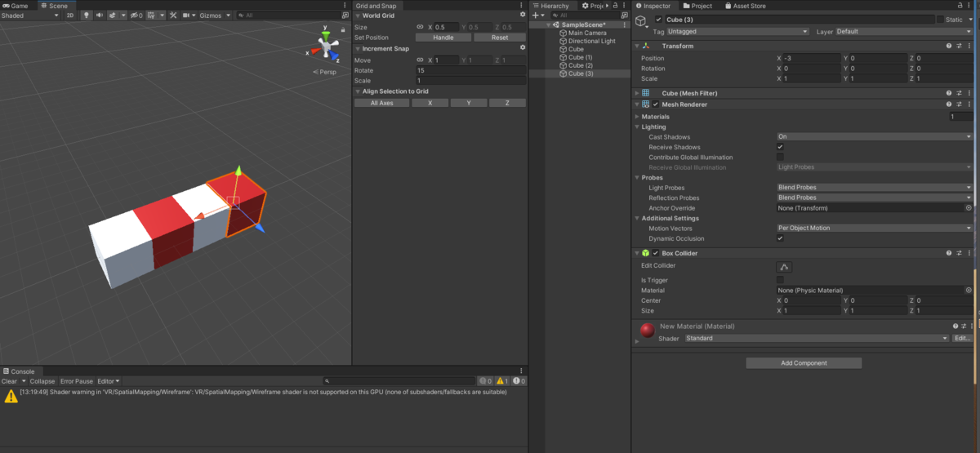The width and height of the screenshot is (980, 453).
Task: Disable the Mesh Renderer checkbox
Action: point(655,104)
